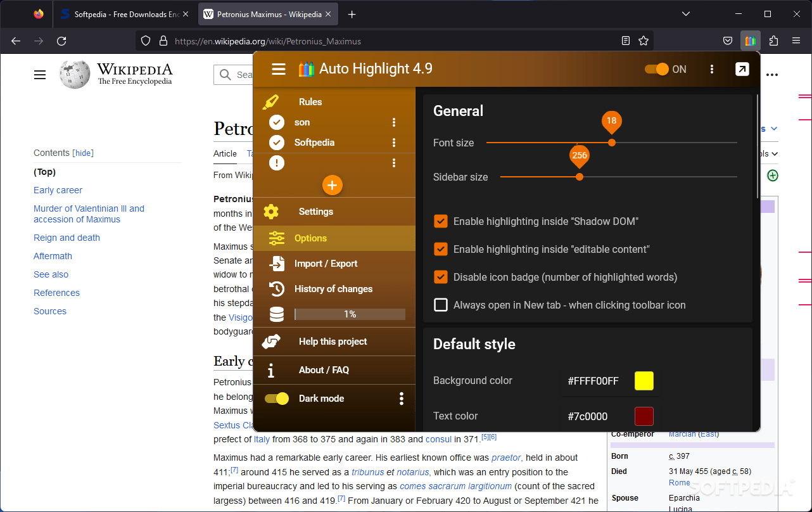
Task: Open the 'Early career' contents link
Action: click(58, 189)
